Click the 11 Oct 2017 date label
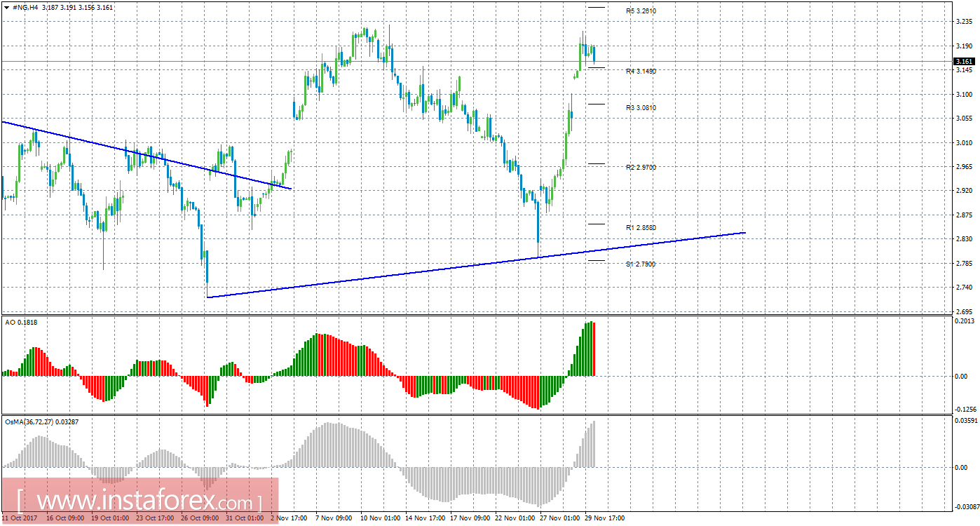980x526 pixels. pos(20,518)
